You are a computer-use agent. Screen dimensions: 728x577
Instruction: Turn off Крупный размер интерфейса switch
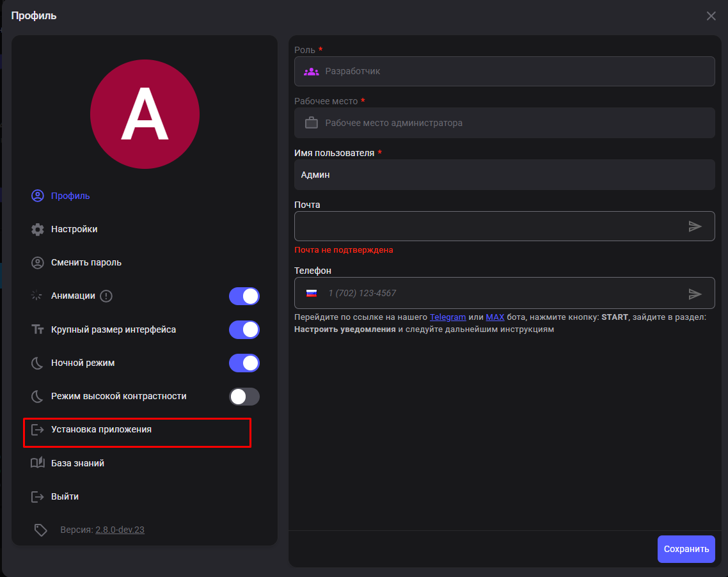tap(244, 329)
